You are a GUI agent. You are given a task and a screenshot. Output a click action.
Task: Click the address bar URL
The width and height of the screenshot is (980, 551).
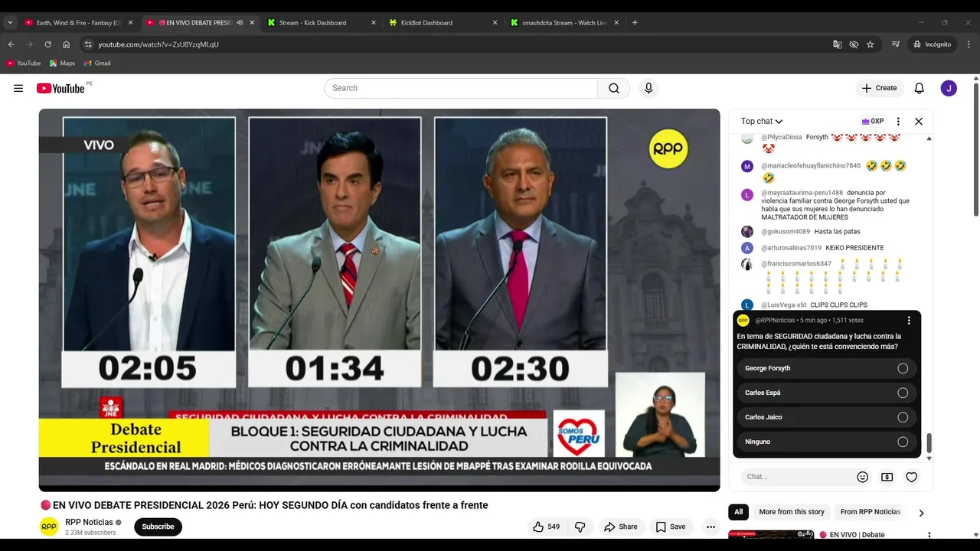click(158, 44)
